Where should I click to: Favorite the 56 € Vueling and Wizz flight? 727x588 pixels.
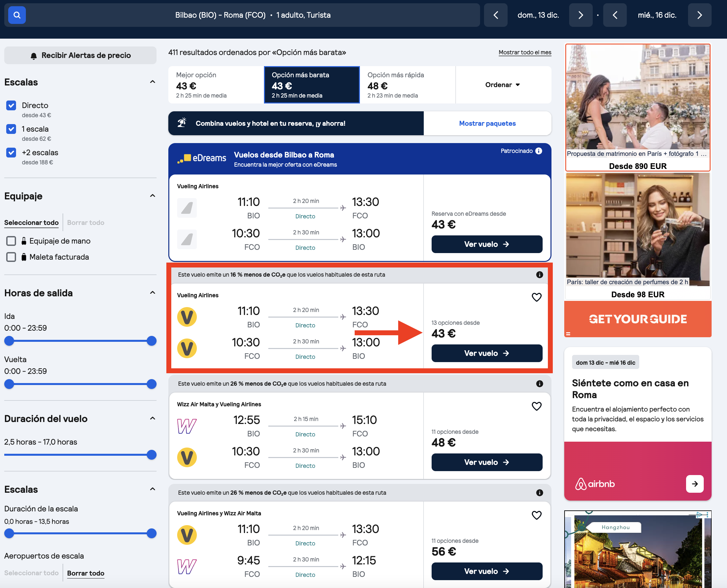click(537, 516)
